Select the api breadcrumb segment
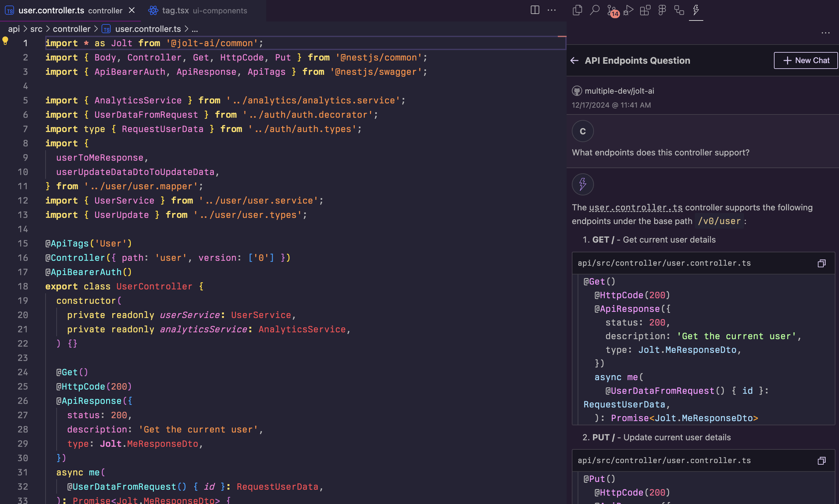839x504 pixels. pyautogui.click(x=14, y=29)
